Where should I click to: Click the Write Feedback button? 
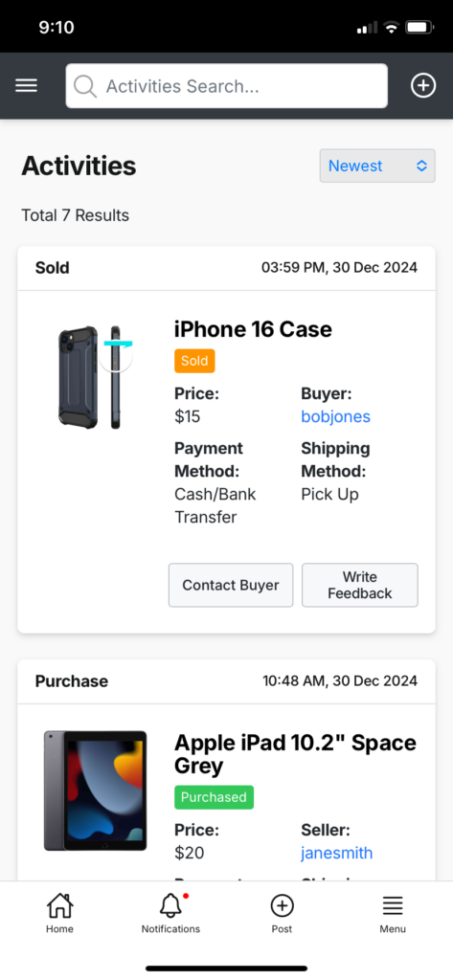(x=360, y=585)
